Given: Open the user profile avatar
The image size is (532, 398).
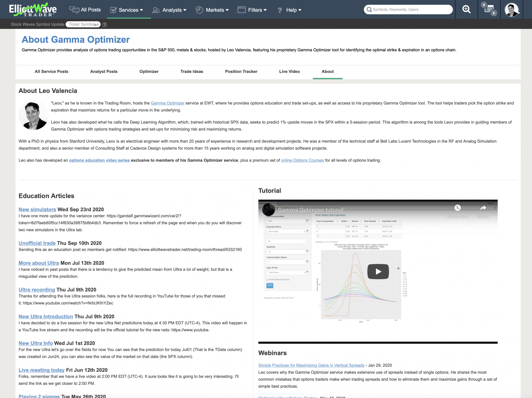Looking at the screenshot, I should point(511,10).
